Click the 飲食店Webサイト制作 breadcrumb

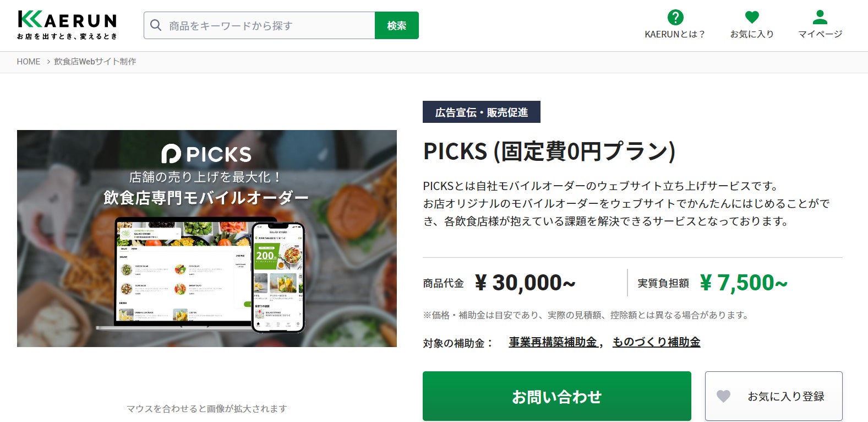pos(95,62)
